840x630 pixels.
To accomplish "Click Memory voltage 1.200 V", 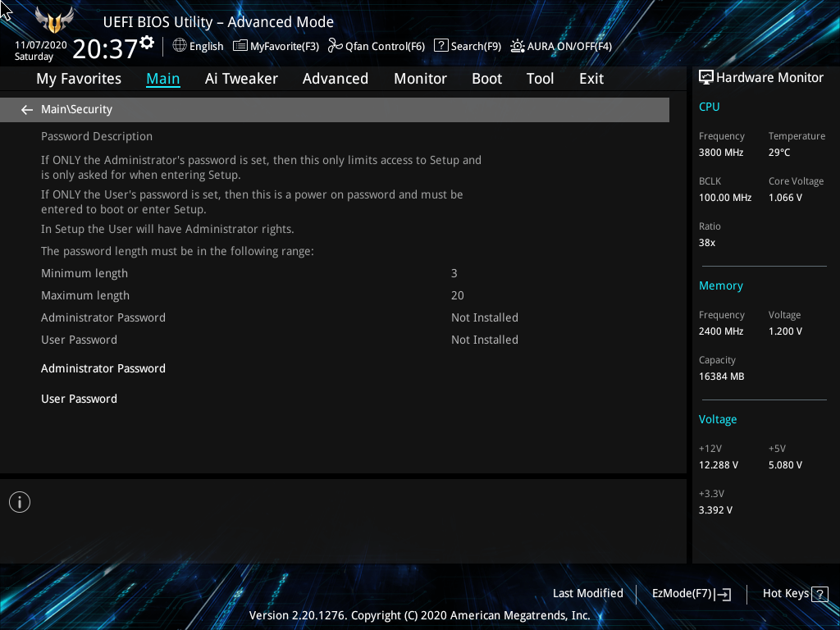I will 785,331.
